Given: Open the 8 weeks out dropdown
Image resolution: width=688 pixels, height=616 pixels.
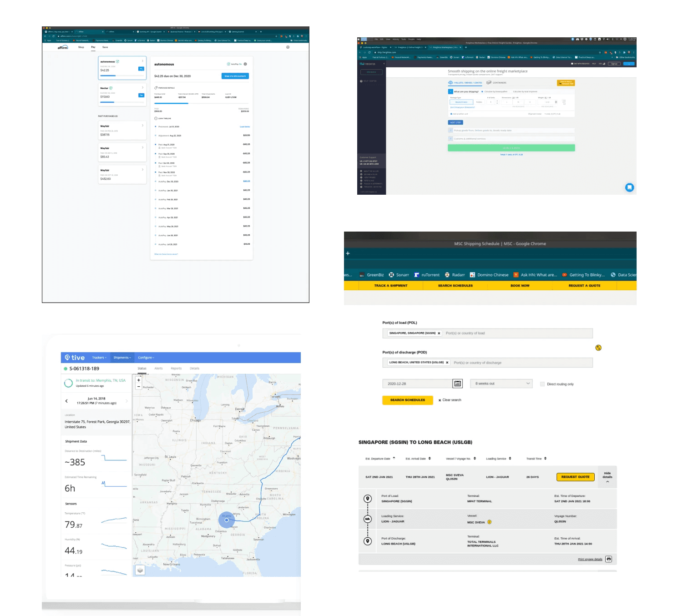Looking at the screenshot, I should [501, 384].
